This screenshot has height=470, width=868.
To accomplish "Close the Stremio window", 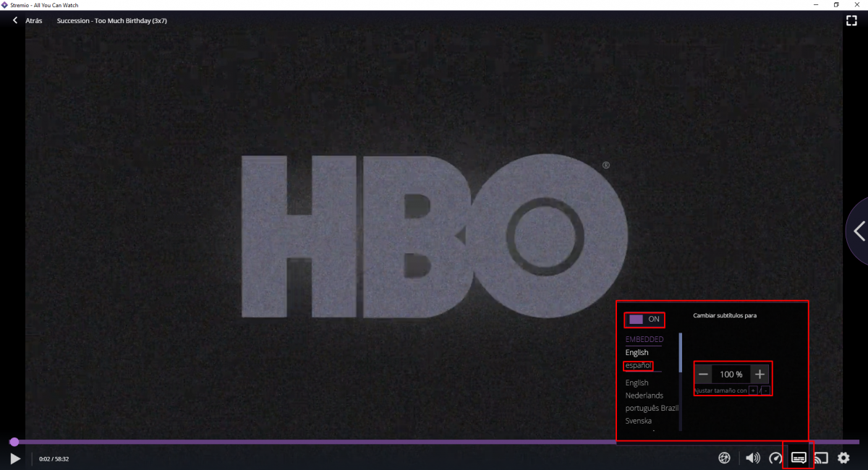I will 857,4.
